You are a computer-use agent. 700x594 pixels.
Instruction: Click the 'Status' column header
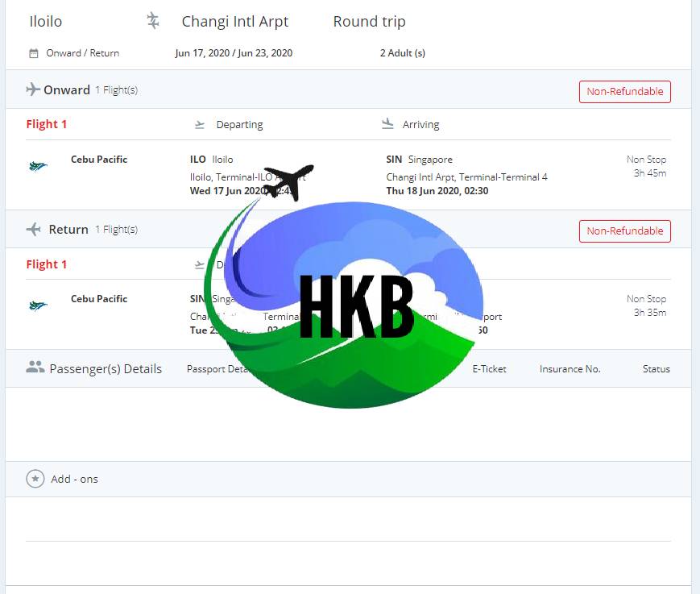657,369
